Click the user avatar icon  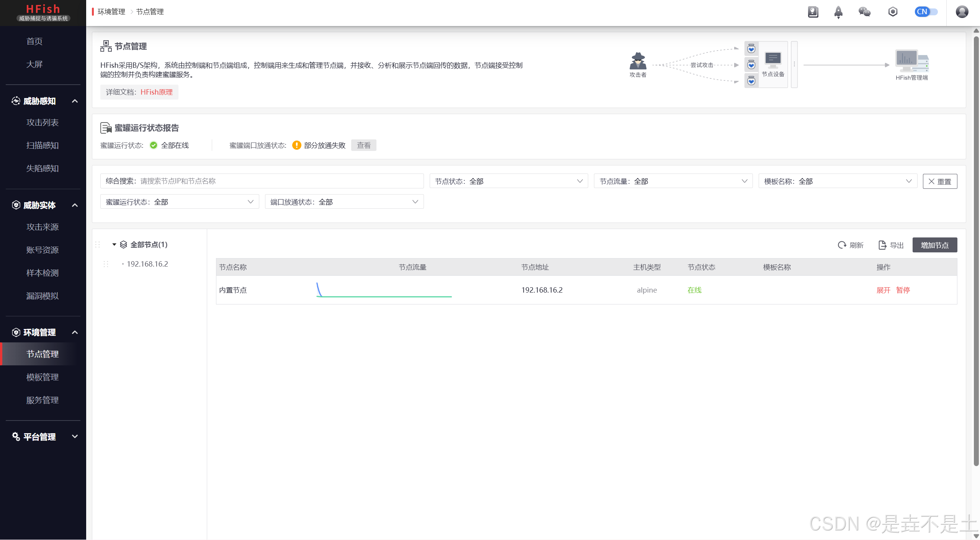[962, 12]
